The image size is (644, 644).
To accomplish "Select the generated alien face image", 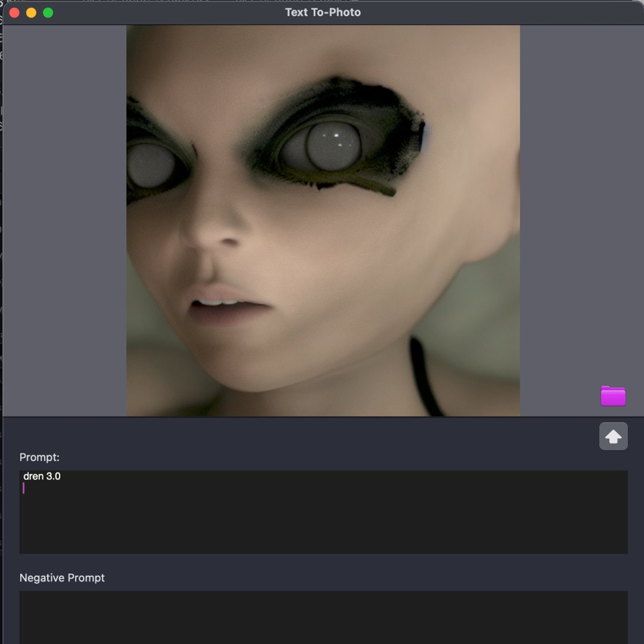I will click(323, 221).
